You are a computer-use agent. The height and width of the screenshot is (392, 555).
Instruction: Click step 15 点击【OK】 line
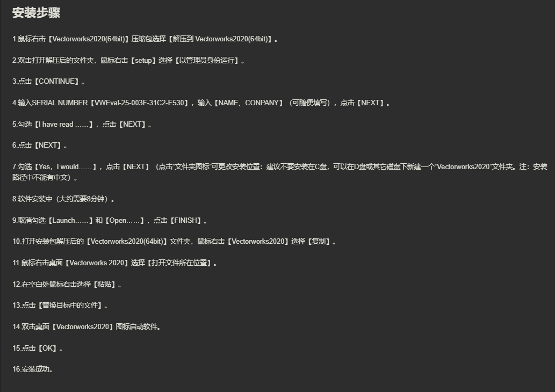click(x=38, y=348)
